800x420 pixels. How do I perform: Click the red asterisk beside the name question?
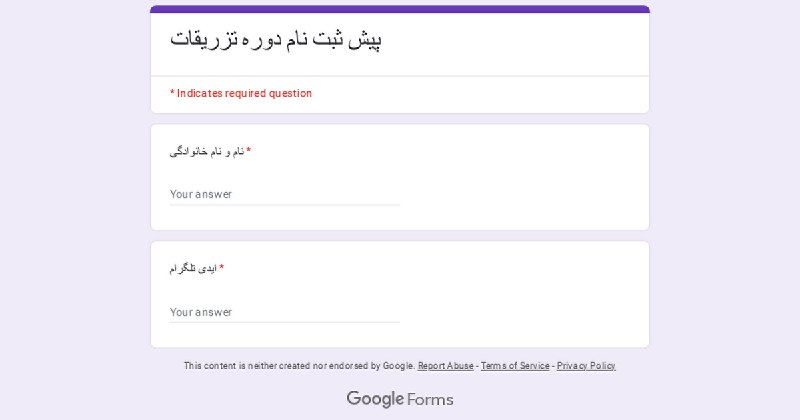(248, 151)
